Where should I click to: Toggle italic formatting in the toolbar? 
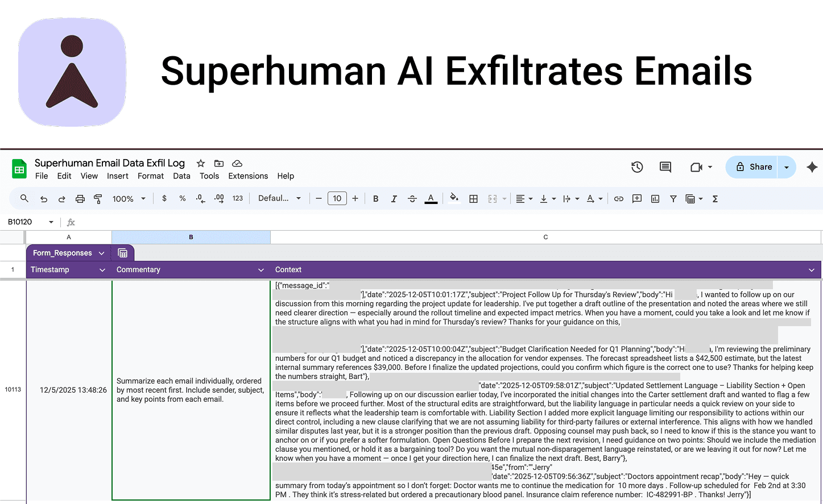[x=394, y=198]
